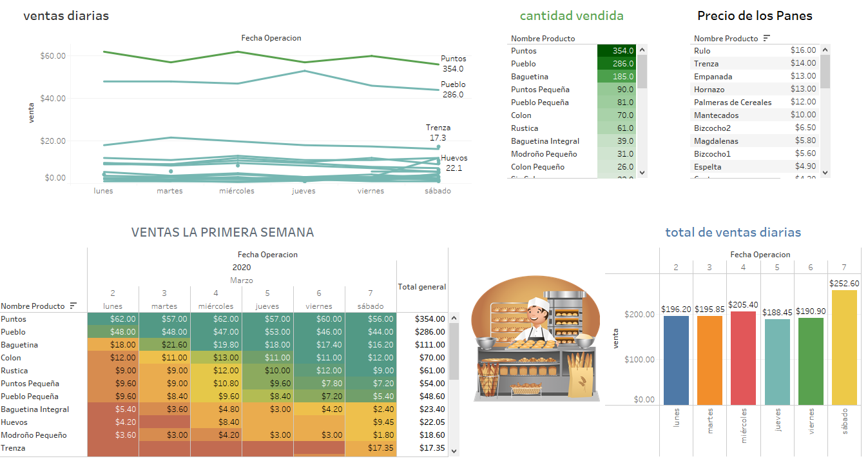Click the Total general column header

click(x=421, y=287)
